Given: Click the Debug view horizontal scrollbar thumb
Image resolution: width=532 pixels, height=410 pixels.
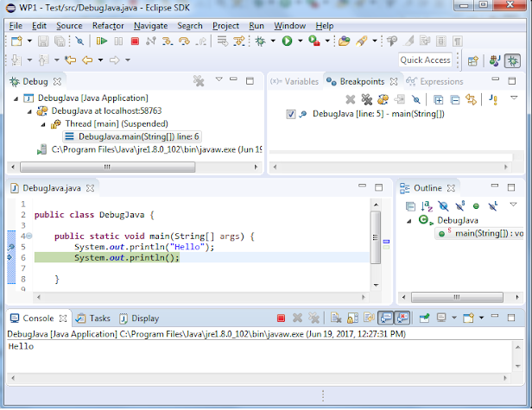Looking at the screenshot, I should pos(108,167).
